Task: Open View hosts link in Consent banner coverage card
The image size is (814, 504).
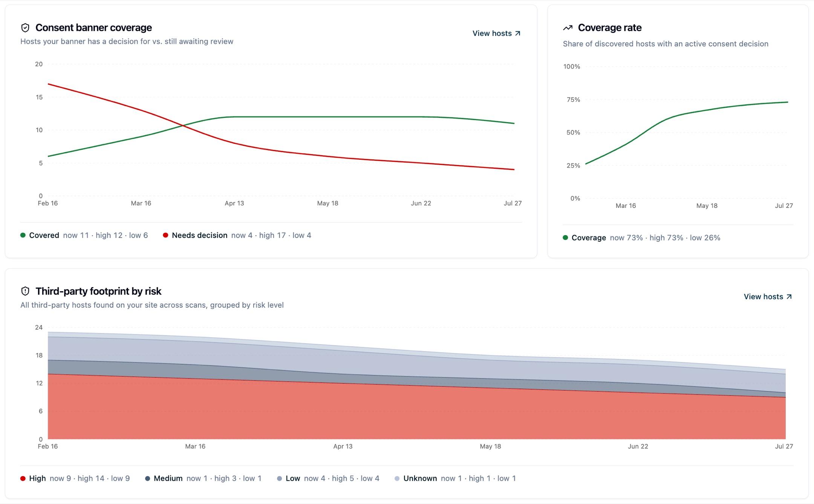Action: 497,34
